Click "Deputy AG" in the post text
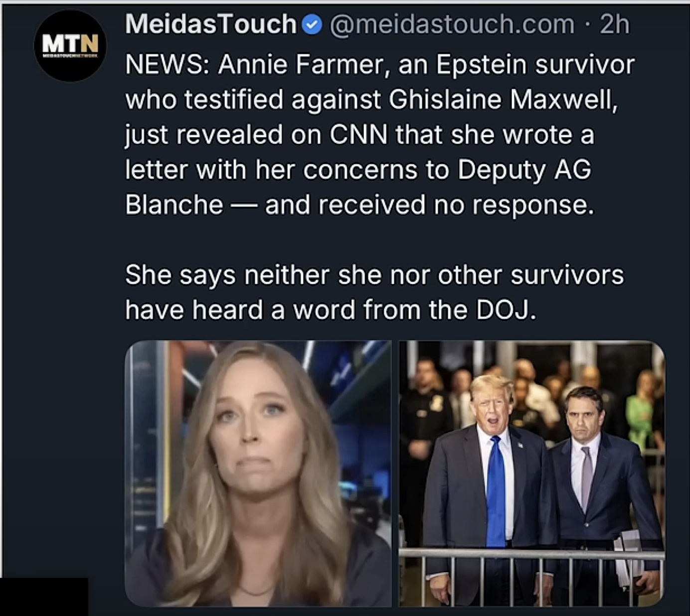 pyautogui.click(x=524, y=170)
